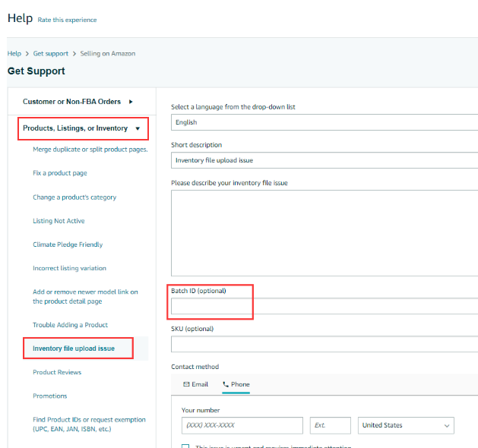Open the Get support breadcrumb link
The width and height of the screenshot is (478, 448).
click(x=50, y=54)
